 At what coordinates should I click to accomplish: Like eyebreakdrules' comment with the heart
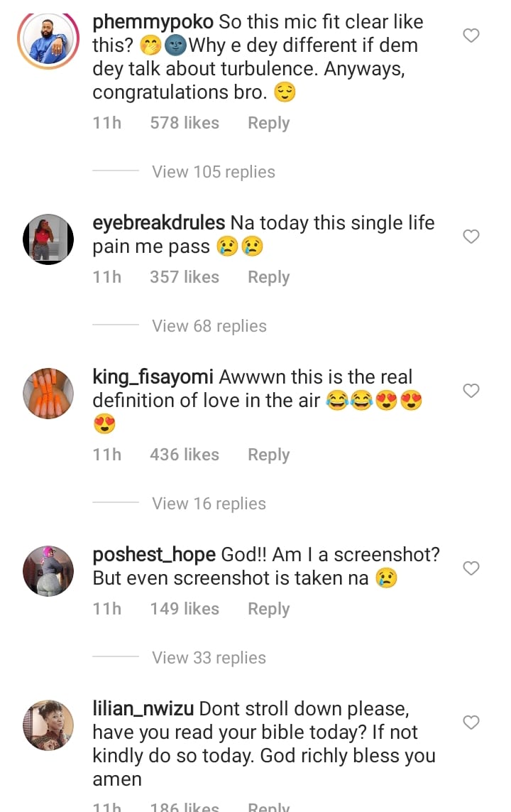[x=471, y=237]
